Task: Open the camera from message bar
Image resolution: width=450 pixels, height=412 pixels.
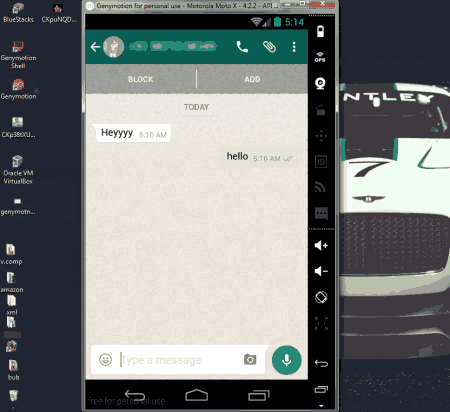Action: click(250, 359)
